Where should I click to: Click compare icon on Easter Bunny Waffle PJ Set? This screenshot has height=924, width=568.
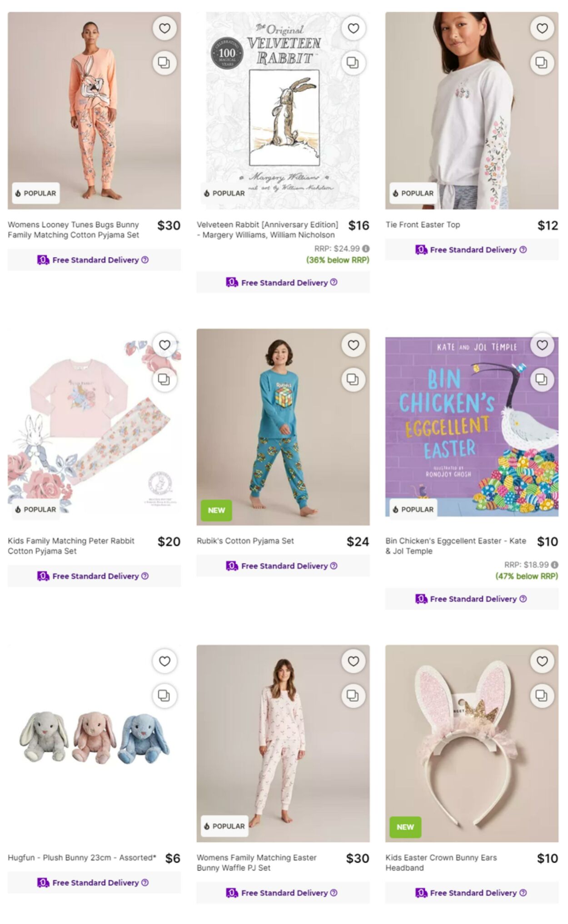coord(353,695)
